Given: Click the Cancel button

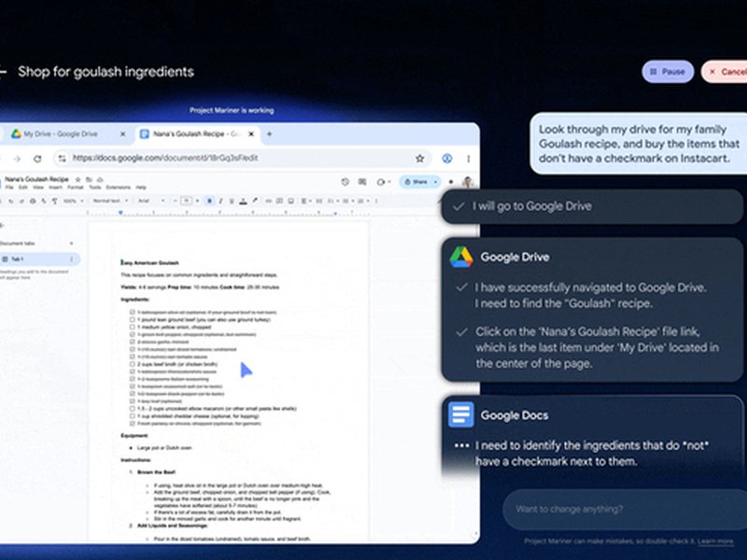Looking at the screenshot, I should pos(726,72).
